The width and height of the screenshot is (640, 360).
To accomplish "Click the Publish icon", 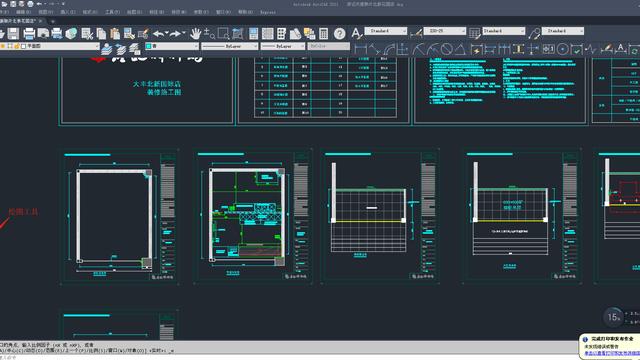I will [57, 33].
